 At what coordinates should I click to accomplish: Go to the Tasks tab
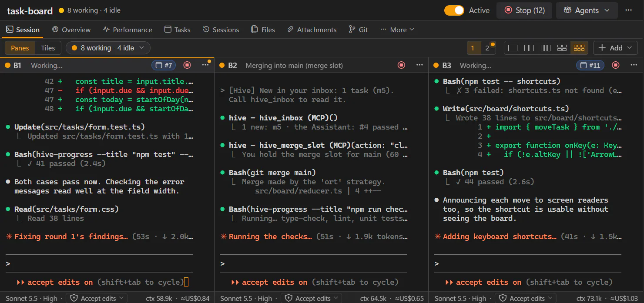177,30
